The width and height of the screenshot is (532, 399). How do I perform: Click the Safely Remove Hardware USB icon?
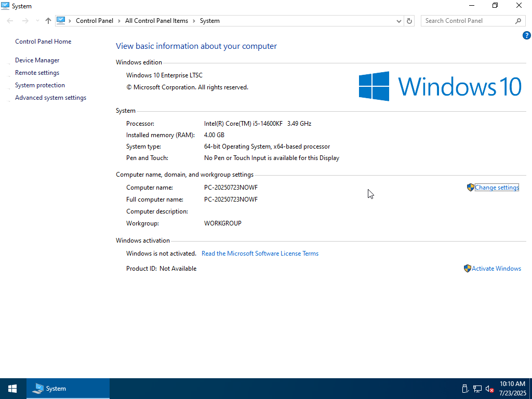coord(465,389)
